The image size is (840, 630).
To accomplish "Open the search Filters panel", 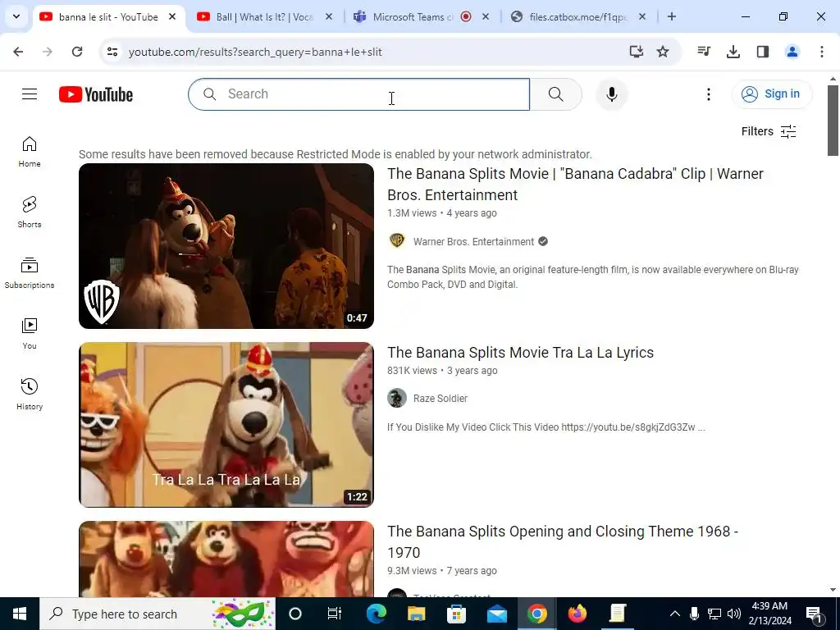I will point(768,131).
